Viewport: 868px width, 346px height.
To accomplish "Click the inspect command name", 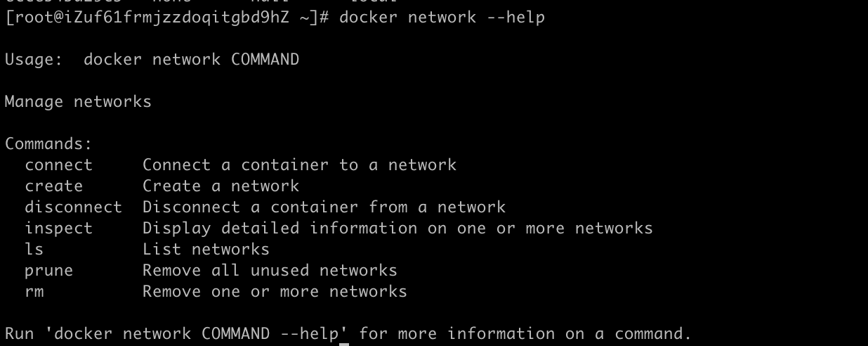I will point(58,229).
